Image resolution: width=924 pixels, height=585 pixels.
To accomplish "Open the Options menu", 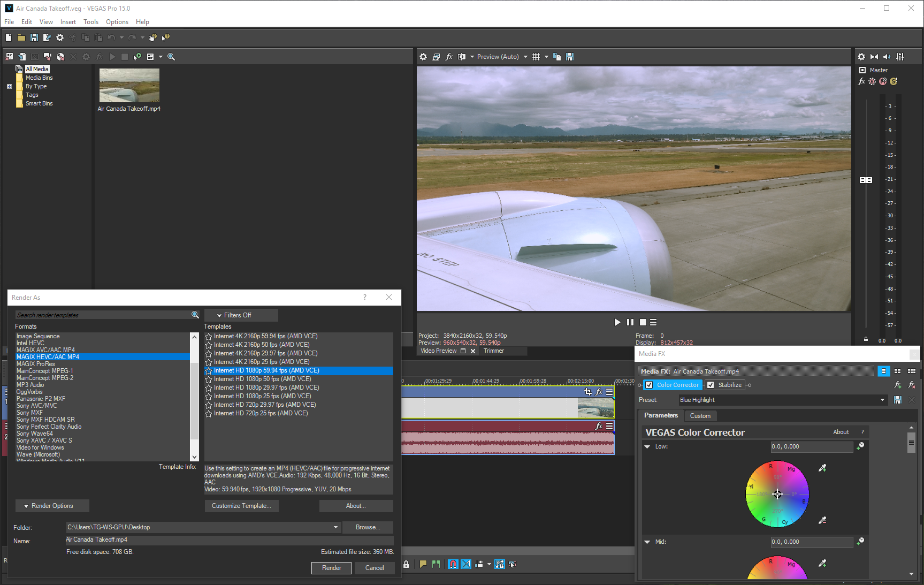I will [x=117, y=22].
